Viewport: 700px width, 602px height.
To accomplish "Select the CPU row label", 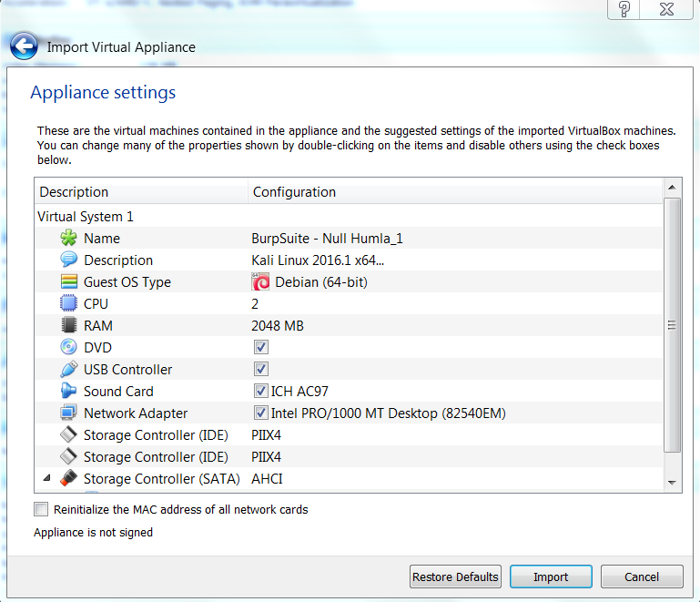I will coord(96,303).
